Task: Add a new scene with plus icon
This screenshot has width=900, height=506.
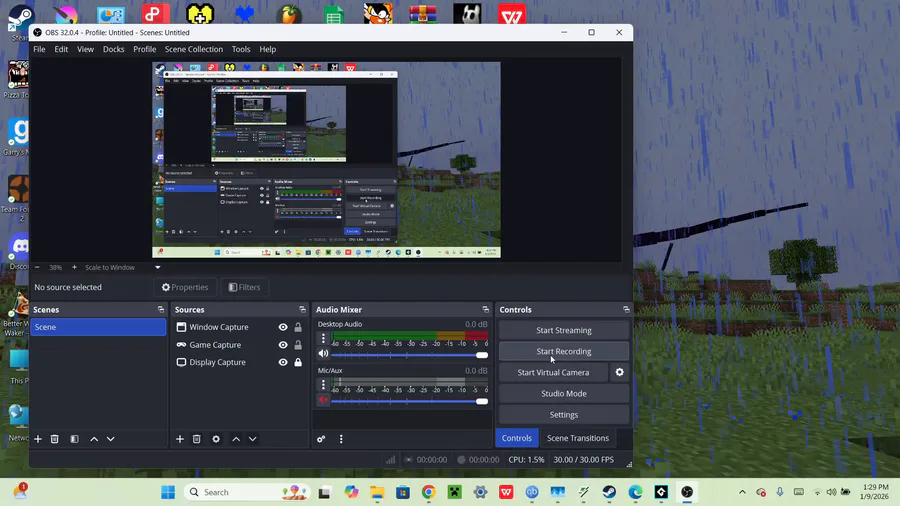Action: tap(38, 439)
